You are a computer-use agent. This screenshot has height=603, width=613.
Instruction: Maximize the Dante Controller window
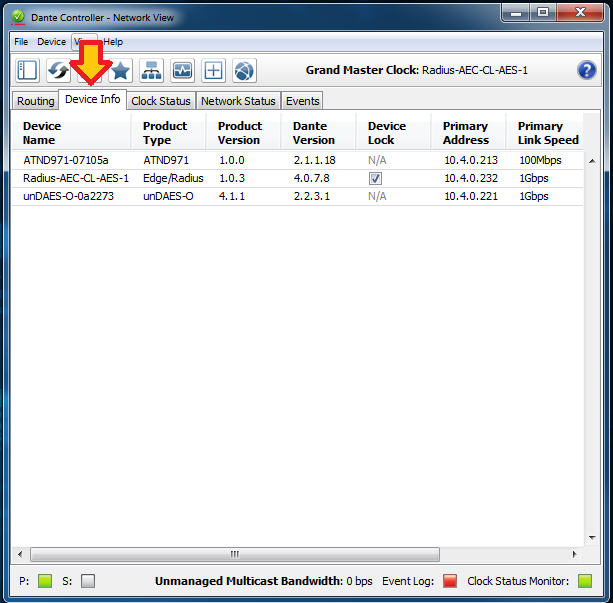point(543,13)
